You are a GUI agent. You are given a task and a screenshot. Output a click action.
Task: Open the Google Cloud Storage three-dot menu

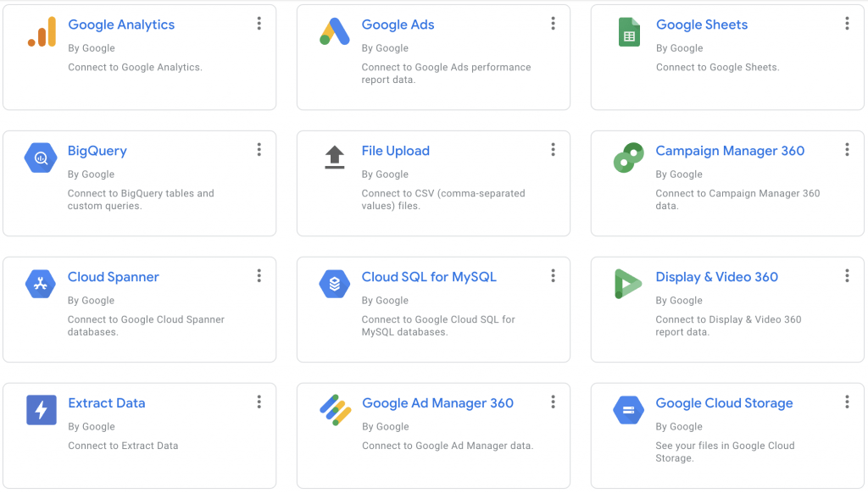pos(847,402)
